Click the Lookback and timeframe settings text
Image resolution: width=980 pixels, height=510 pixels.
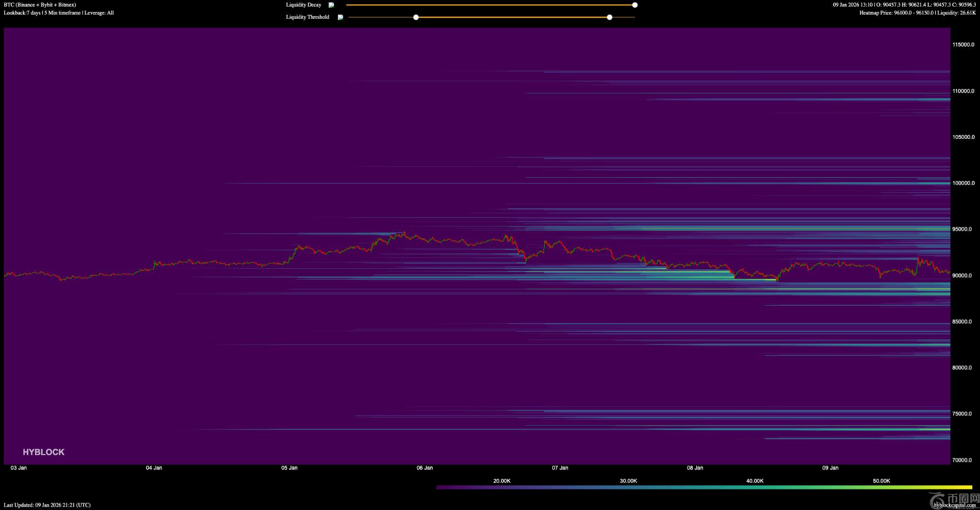(x=59, y=13)
